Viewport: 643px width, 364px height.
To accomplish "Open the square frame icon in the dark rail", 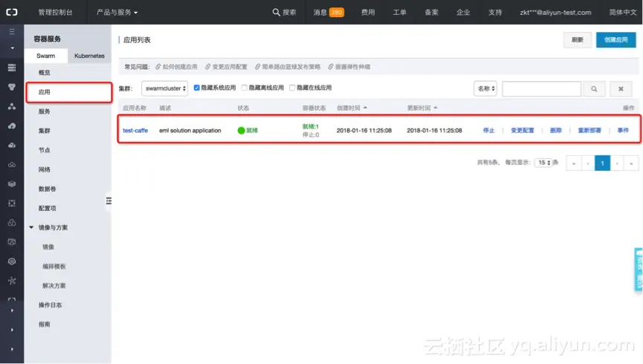I will click(x=12, y=204).
